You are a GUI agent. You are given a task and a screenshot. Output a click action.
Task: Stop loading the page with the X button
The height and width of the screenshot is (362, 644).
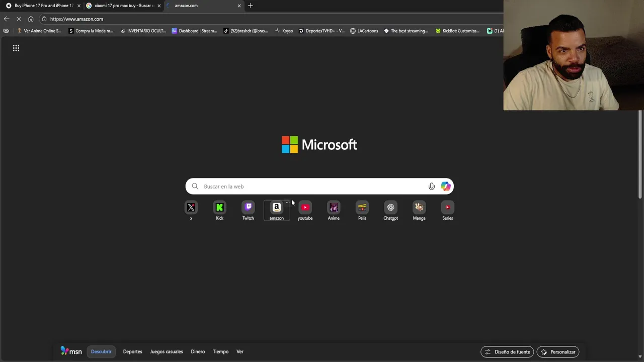click(19, 19)
